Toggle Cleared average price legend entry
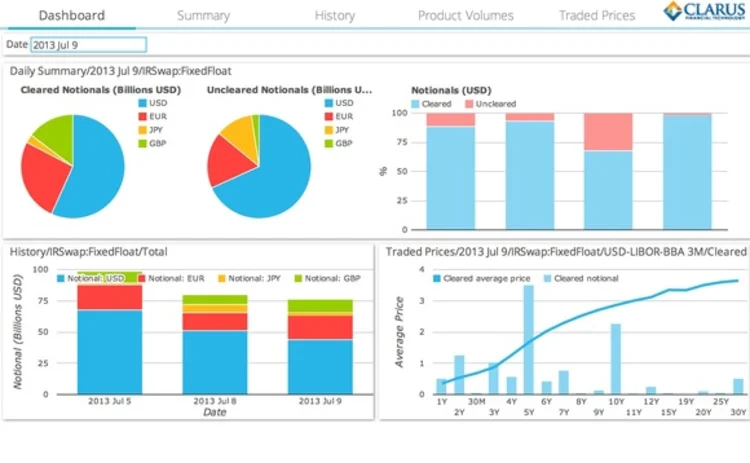 click(482, 278)
